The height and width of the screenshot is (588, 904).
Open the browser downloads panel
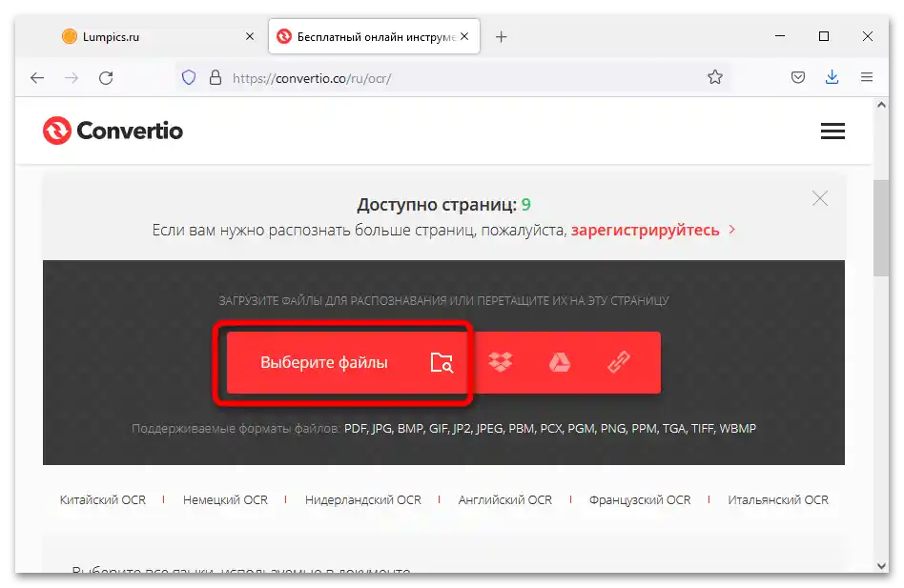(x=832, y=77)
